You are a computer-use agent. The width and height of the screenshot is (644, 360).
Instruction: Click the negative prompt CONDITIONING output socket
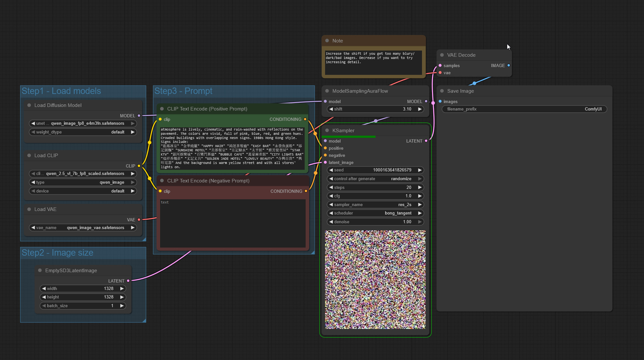click(x=306, y=191)
